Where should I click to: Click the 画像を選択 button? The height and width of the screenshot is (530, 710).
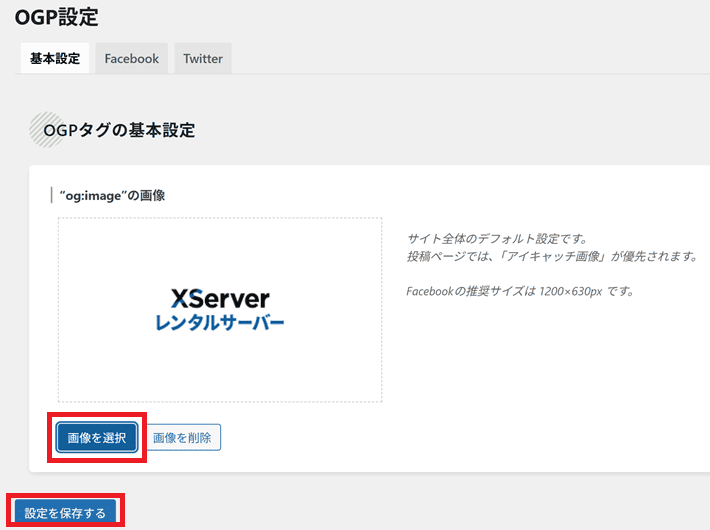97,438
